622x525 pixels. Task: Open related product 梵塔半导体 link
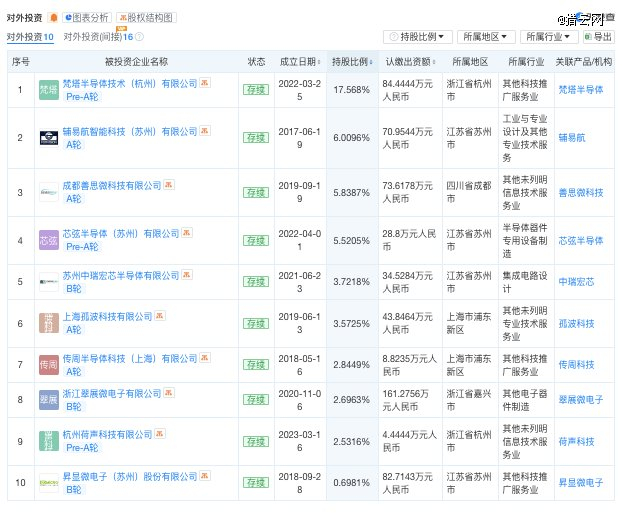pyautogui.click(x=581, y=90)
